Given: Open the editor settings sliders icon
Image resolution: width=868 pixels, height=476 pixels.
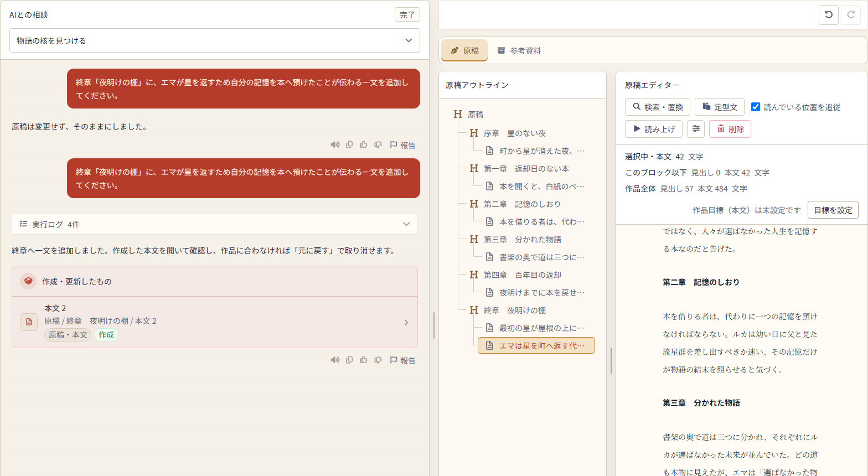Looking at the screenshot, I should pyautogui.click(x=696, y=129).
